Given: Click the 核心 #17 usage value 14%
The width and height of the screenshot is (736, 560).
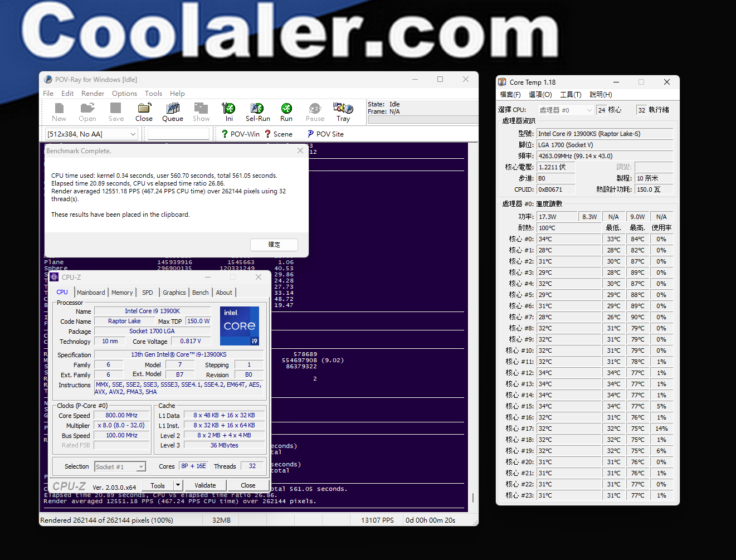Looking at the screenshot, I should coord(661,428).
